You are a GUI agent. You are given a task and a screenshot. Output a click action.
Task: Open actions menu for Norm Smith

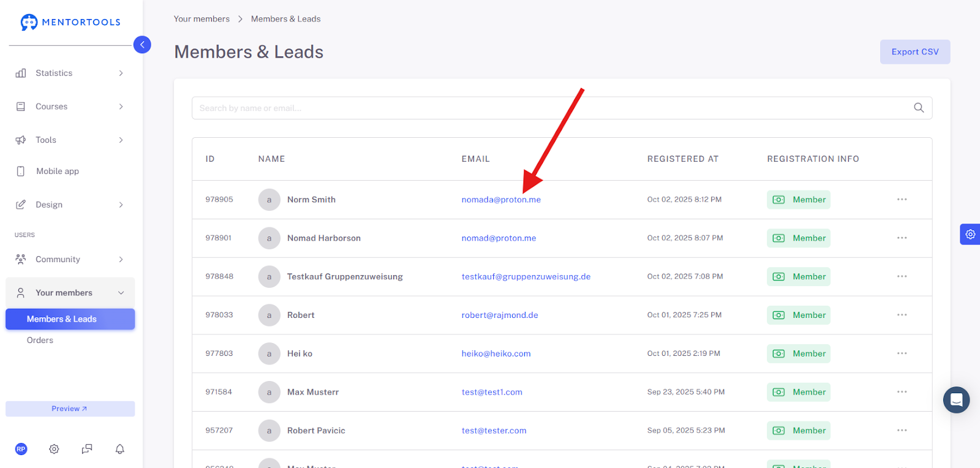[x=902, y=200]
